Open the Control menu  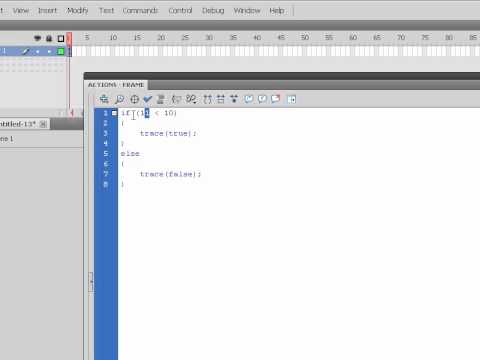(x=180, y=11)
